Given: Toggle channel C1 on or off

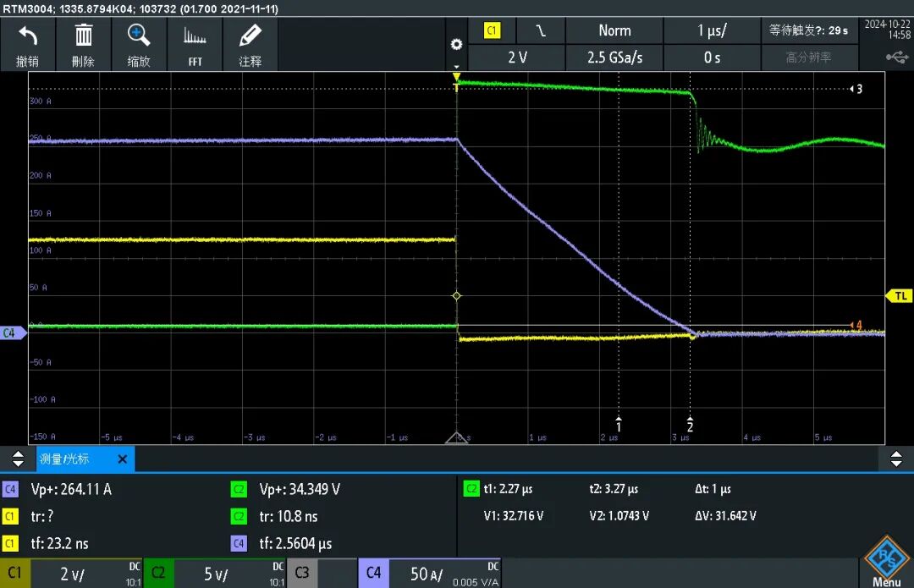Looking at the screenshot, I should (14, 574).
